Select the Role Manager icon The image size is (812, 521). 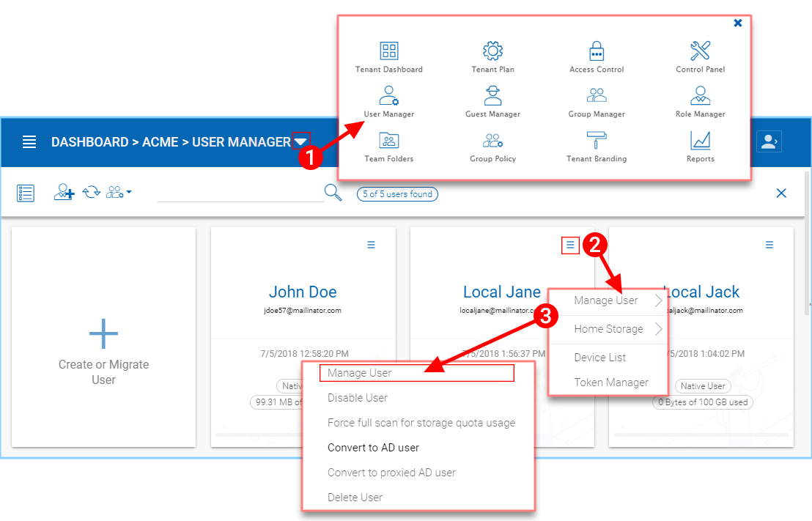tap(699, 103)
